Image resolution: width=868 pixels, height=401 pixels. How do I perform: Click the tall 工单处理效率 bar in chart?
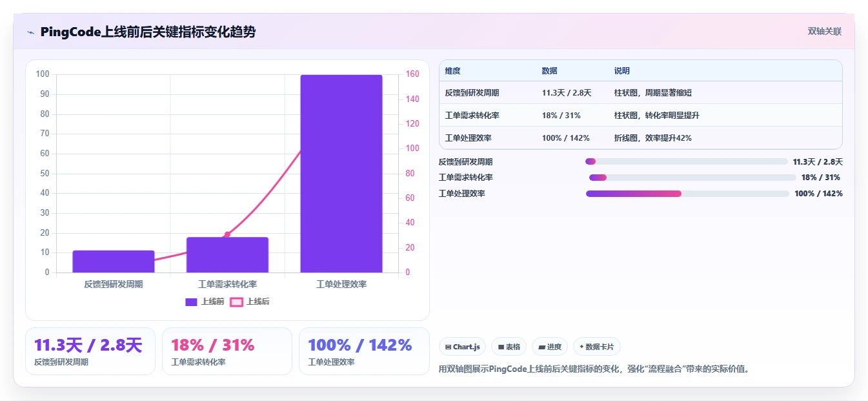pyautogui.click(x=341, y=174)
